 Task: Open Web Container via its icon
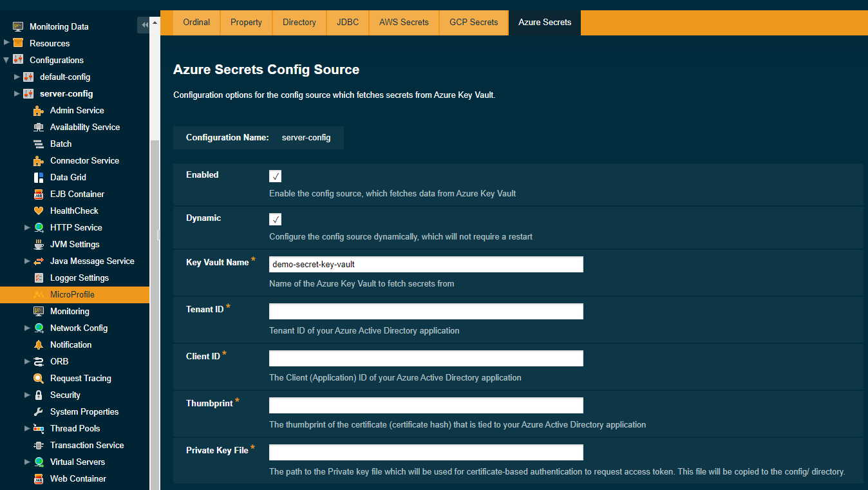tap(39, 478)
